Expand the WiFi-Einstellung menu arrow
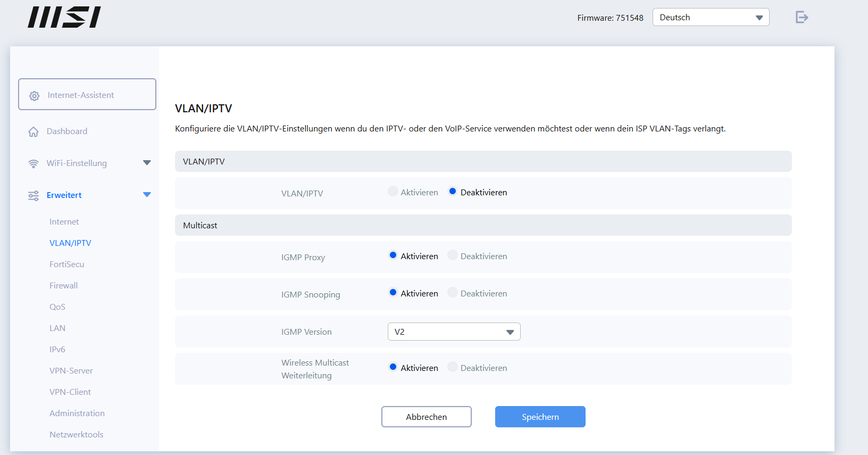Viewport: 868px width, 455px height. [147, 163]
